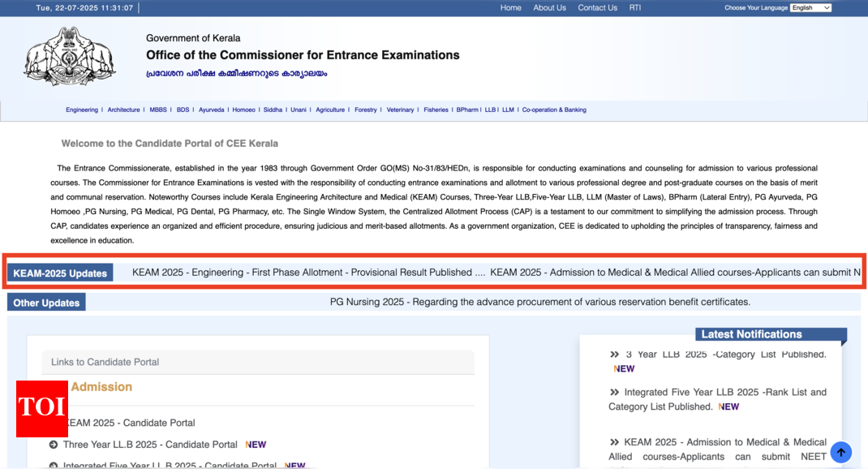The height and width of the screenshot is (469, 868).
Task: Select the Co-operation & Banking link
Action: (554, 110)
